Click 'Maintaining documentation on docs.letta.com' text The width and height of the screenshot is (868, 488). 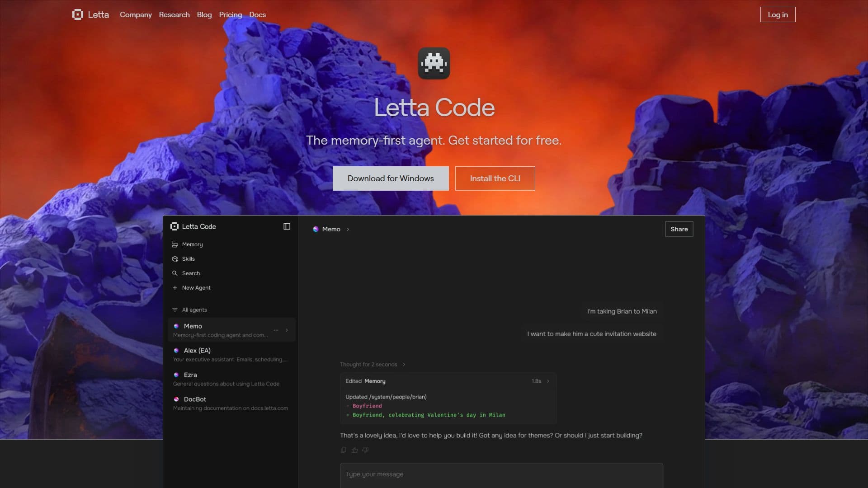(x=231, y=408)
